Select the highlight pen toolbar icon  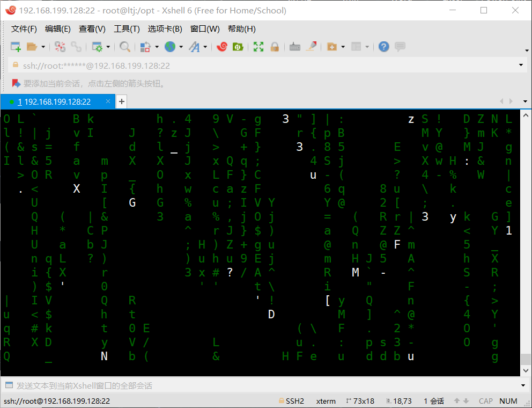click(x=311, y=47)
